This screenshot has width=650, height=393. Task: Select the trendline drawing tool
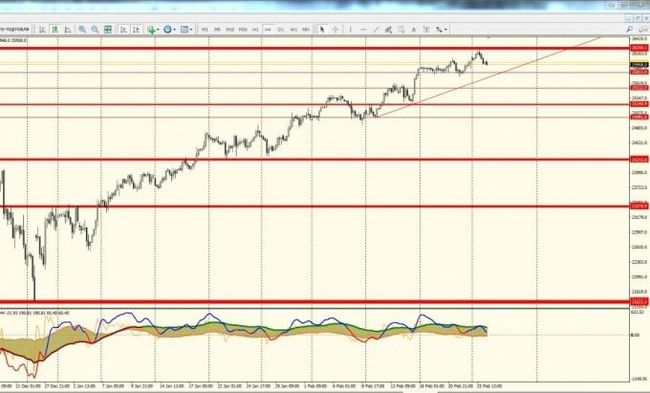pos(376,29)
